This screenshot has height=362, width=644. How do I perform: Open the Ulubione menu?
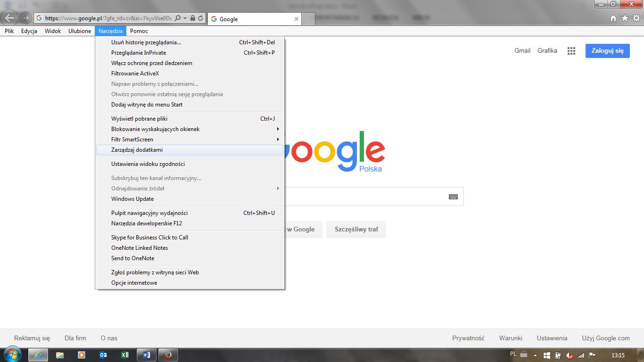point(80,31)
